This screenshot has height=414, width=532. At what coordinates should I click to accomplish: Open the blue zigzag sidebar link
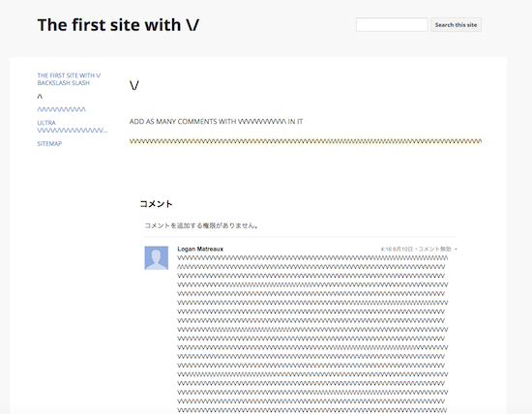coord(61,109)
